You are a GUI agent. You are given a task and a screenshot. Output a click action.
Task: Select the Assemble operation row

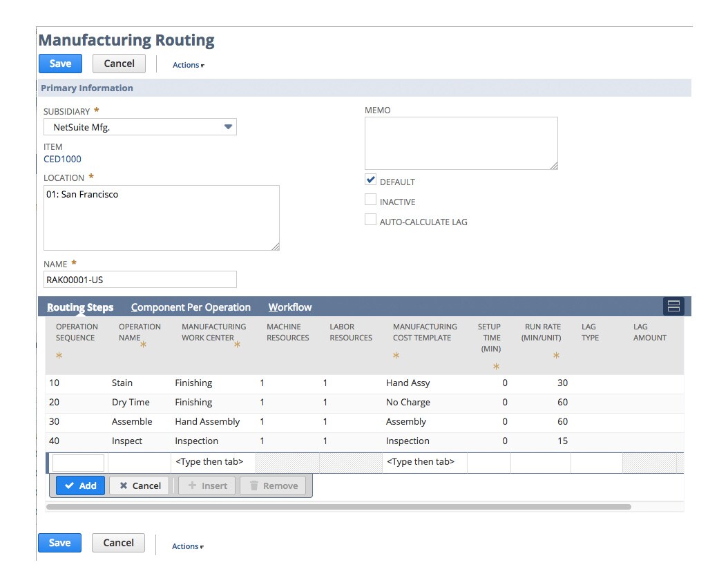click(365, 422)
